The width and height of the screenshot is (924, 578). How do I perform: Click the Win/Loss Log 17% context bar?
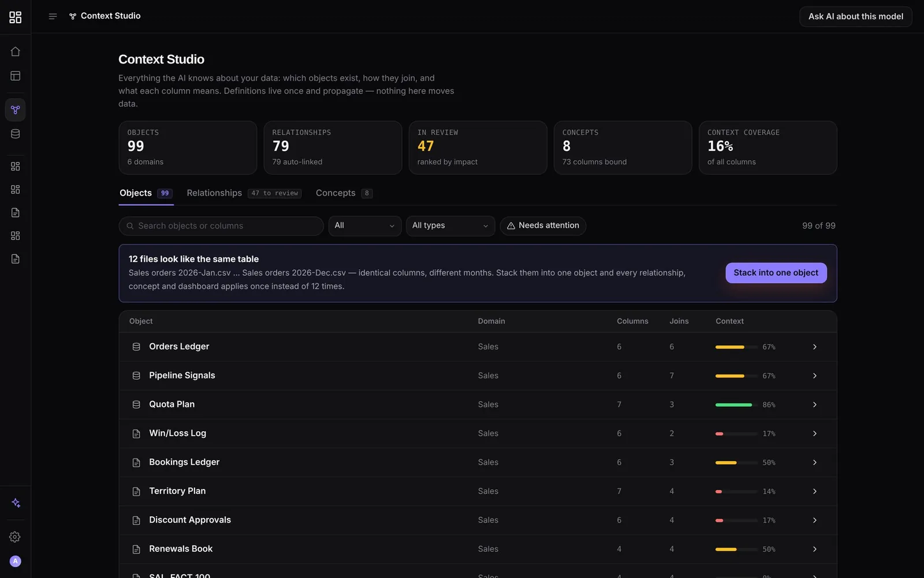pos(736,433)
